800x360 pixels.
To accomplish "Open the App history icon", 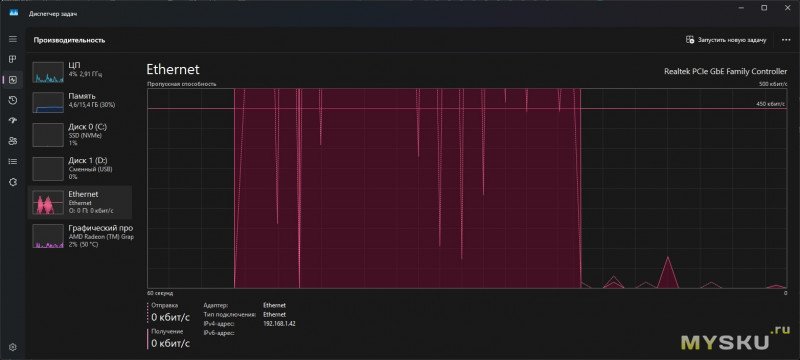I will coord(13,100).
